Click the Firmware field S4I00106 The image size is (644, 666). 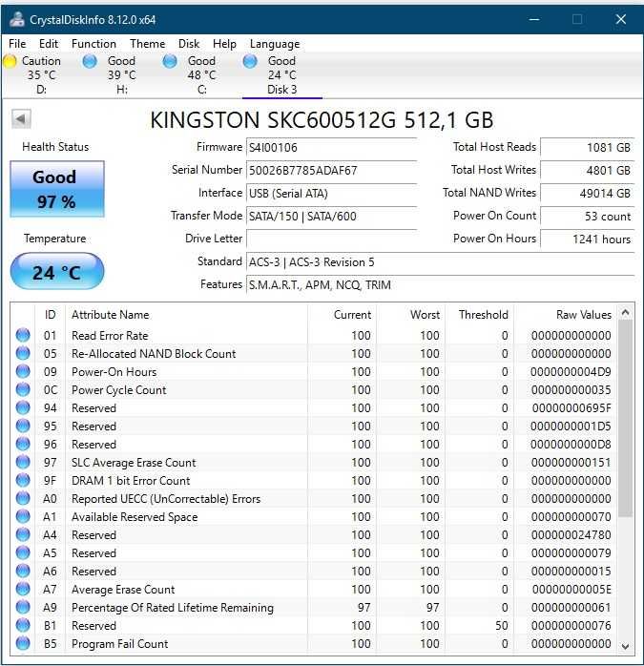tap(331, 147)
